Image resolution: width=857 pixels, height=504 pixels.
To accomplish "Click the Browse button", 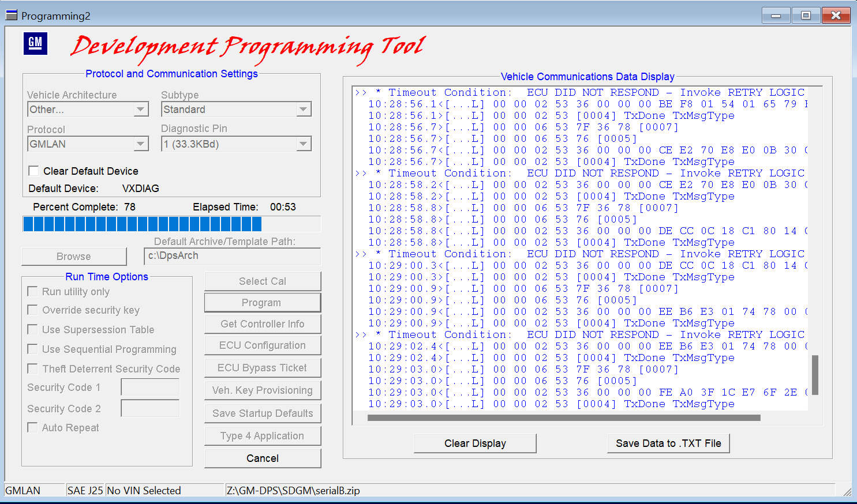I will (74, 257).
